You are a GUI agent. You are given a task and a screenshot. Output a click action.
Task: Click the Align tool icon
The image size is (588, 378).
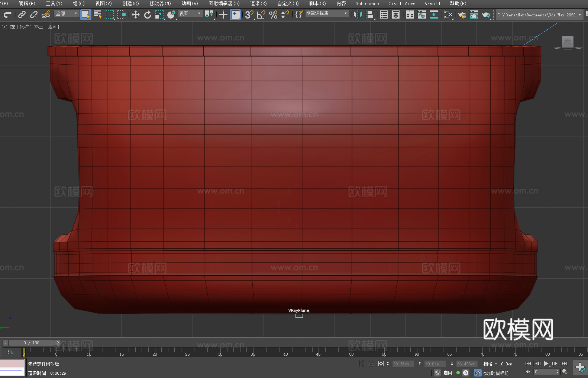(x=370, y=14)
